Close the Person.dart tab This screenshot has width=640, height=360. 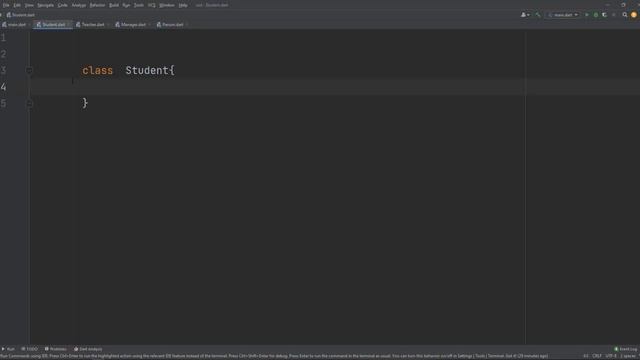(187, 25)
